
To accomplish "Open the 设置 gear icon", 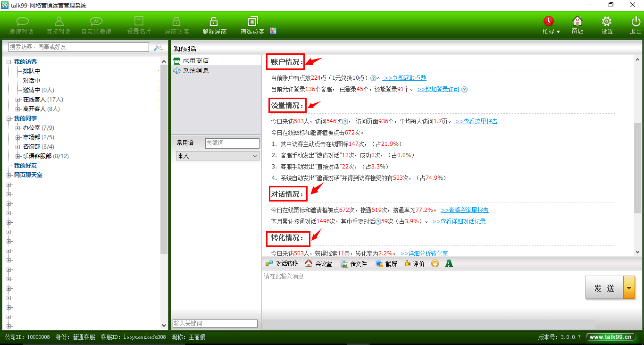I will [607, 21].
